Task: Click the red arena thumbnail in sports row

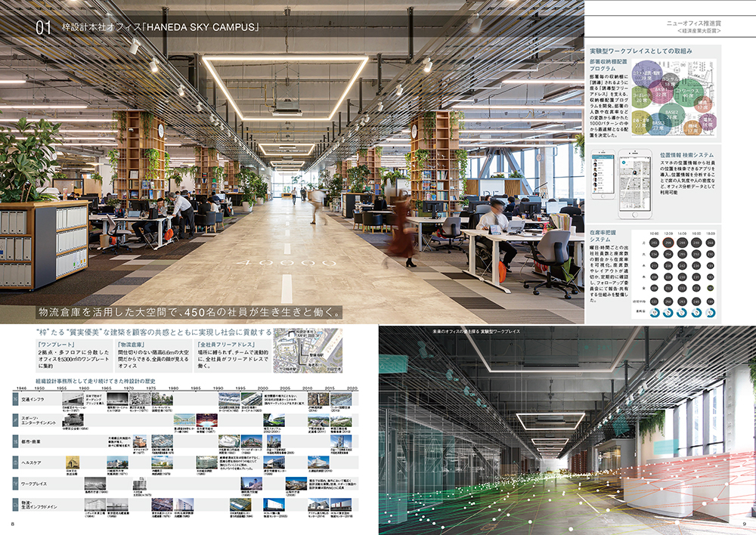Action: coord(206,420)
